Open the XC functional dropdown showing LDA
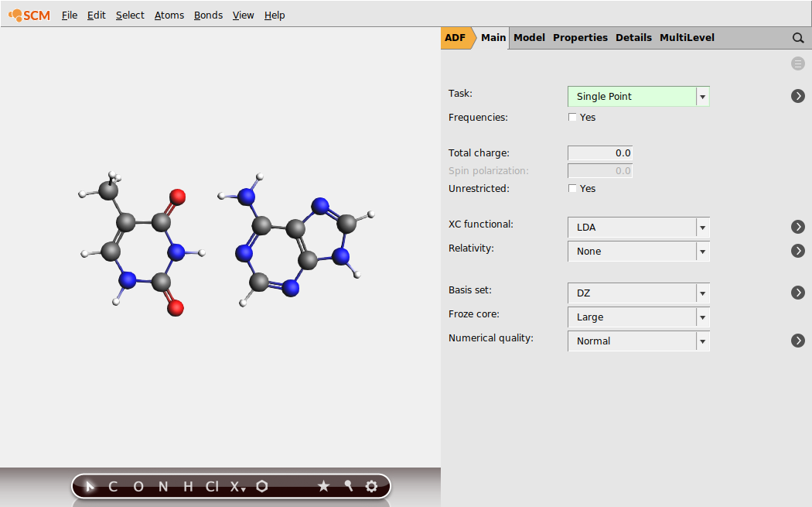This screenshot has width=812, height=507. coord(702,227)
